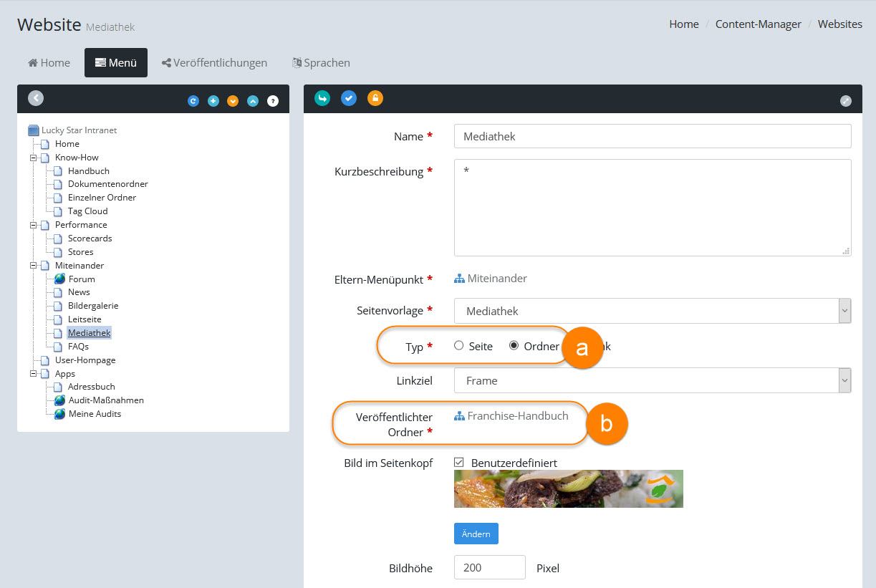Click the Bildhöhe input field
Image resolution: width=876 pixels, height=588 pixels.
point(489,567)
